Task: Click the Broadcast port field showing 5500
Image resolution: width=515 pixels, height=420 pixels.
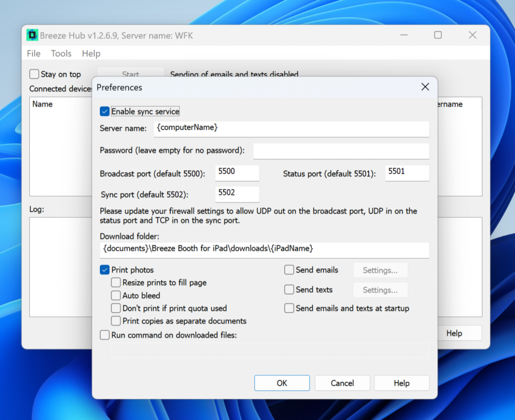Action: pos(237,173)
